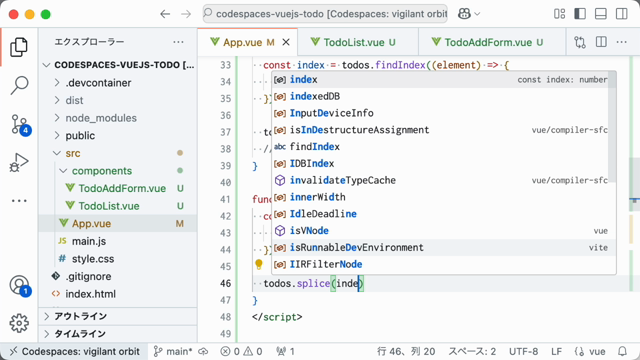Open notifications bell in status bar
The width and height of the screenshot is (640, 360).
[x=622, y=351]
